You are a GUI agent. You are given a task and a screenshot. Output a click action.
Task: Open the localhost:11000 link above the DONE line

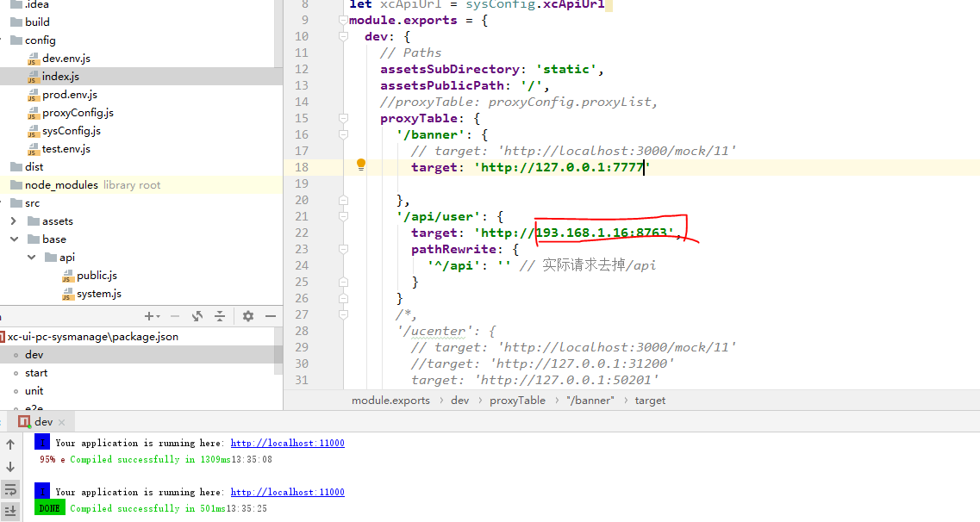[288, 492]
